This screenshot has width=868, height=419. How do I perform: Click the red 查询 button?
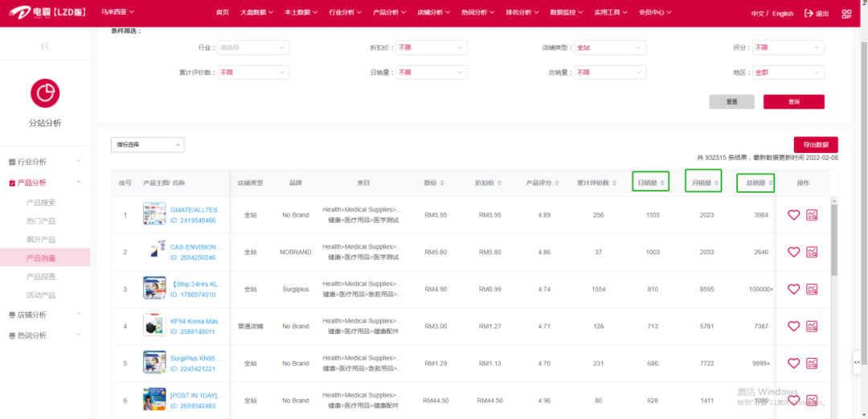793,102
